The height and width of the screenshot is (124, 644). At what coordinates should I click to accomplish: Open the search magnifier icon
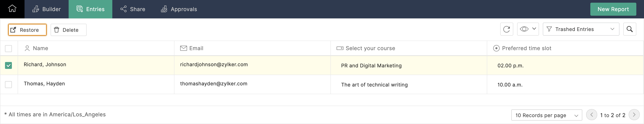tap(629, 29)
